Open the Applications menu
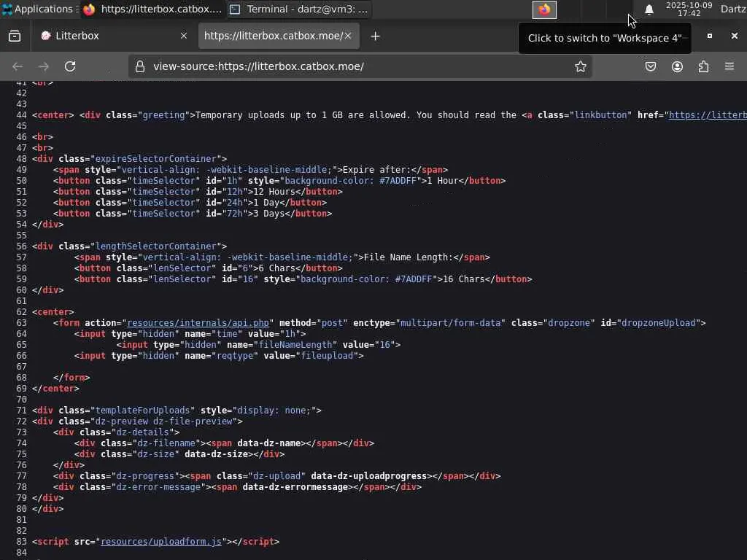 point(40,9)
